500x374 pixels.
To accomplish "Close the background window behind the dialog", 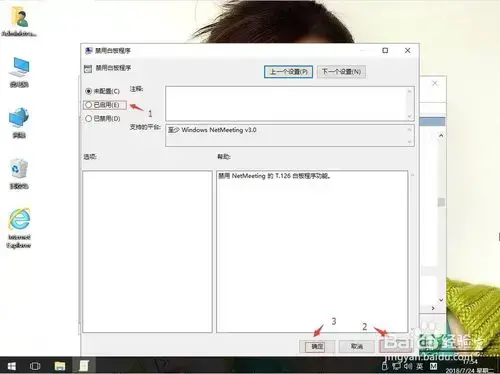I will click(x=435, y=83).
